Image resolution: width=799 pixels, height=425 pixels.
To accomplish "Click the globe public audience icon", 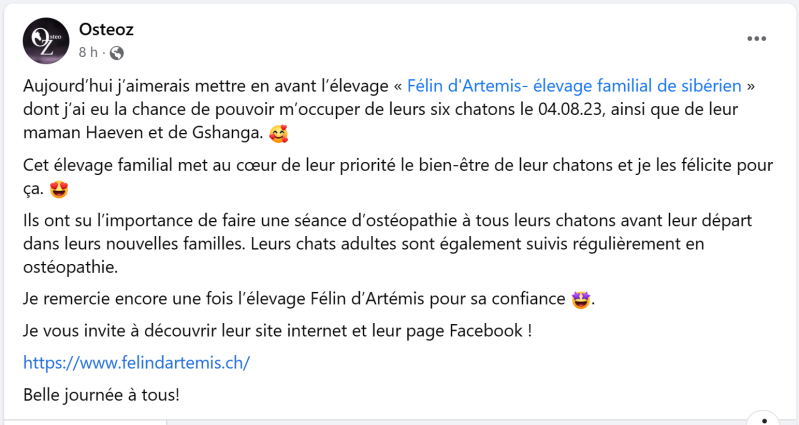I will coord(117,52).
